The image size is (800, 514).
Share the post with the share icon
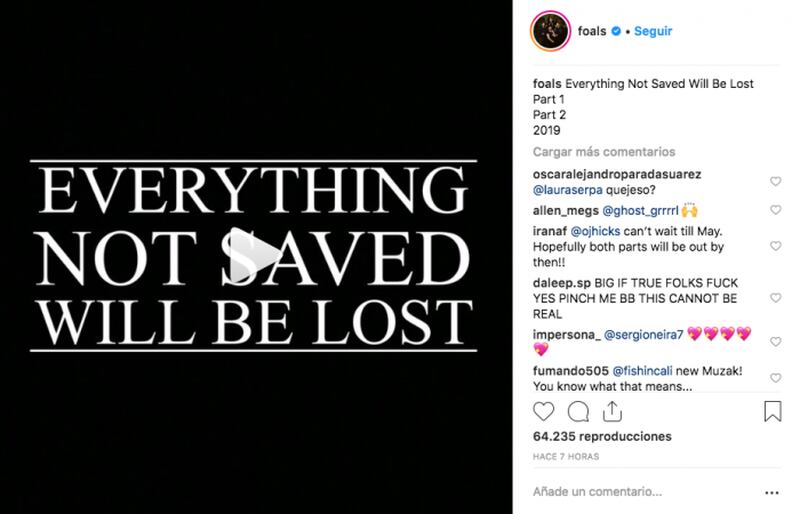(612, 411)
